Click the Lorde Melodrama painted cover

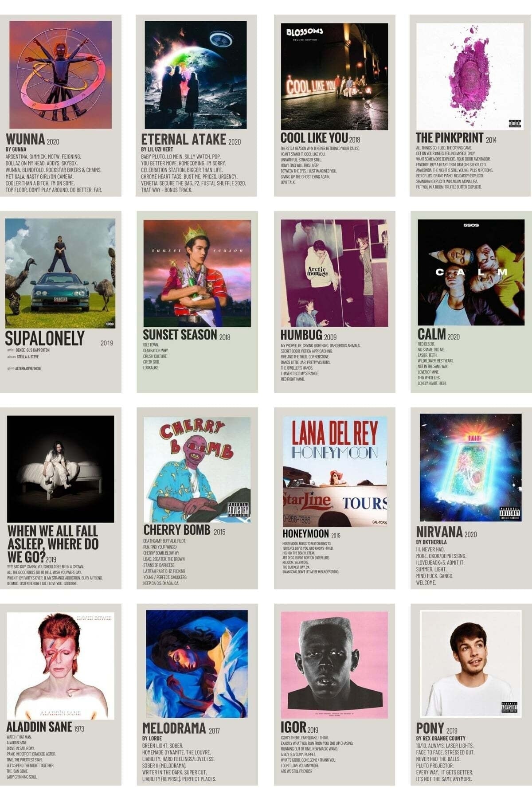pyautogui.click(x=197, y=664)
